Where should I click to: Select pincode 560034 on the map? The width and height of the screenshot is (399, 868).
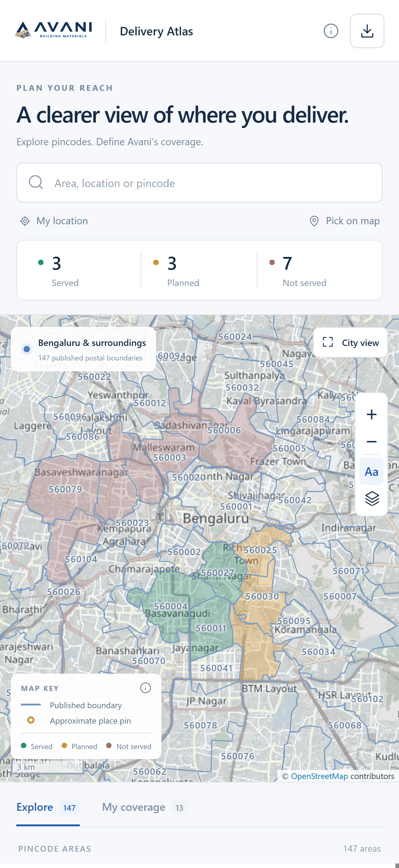click(x=318, y=652)
